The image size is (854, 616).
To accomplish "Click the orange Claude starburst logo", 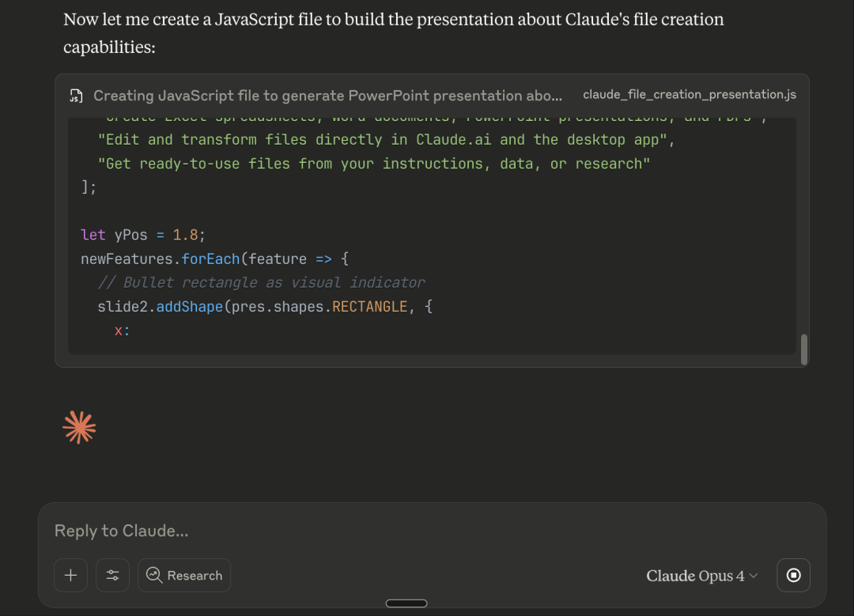I will [80, 428].
